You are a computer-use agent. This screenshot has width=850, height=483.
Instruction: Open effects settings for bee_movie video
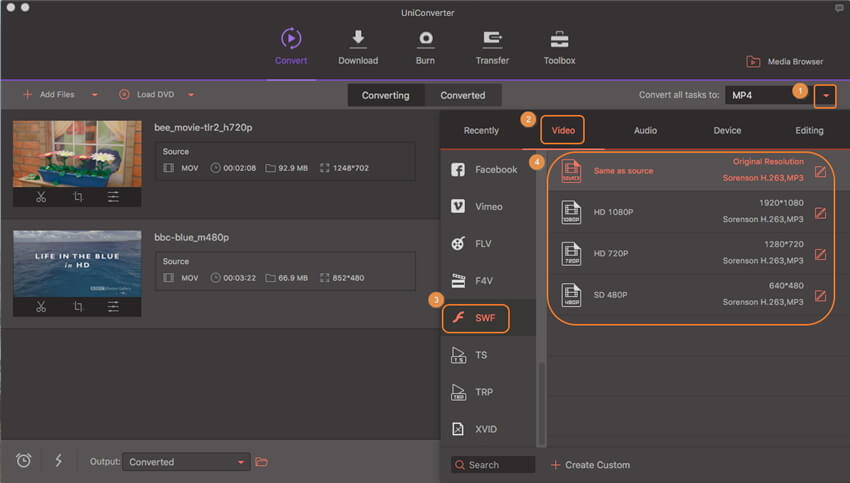(x=113, y=197)
